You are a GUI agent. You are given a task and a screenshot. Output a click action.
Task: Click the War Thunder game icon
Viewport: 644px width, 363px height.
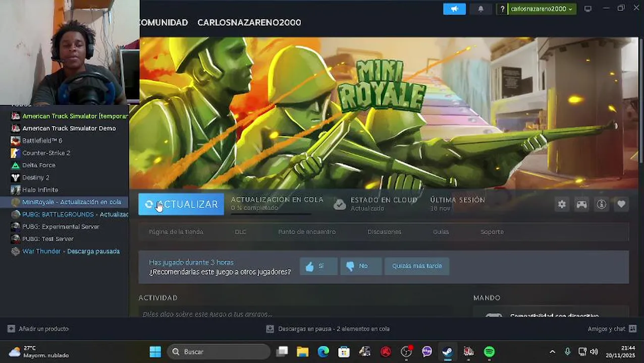tap(16, 251)
